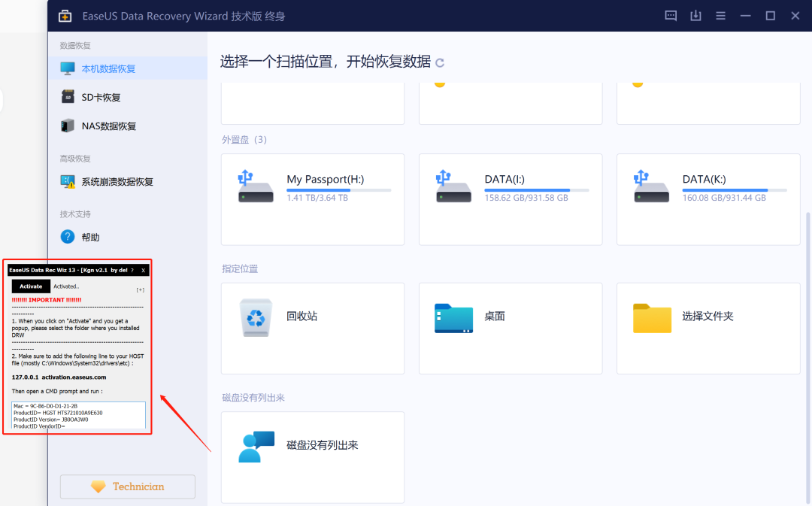The width and height of the screenshot is (812, 506).
Task: Click the 158.62 GB/931.58 GB size text
Action: [x=526, y=198]
